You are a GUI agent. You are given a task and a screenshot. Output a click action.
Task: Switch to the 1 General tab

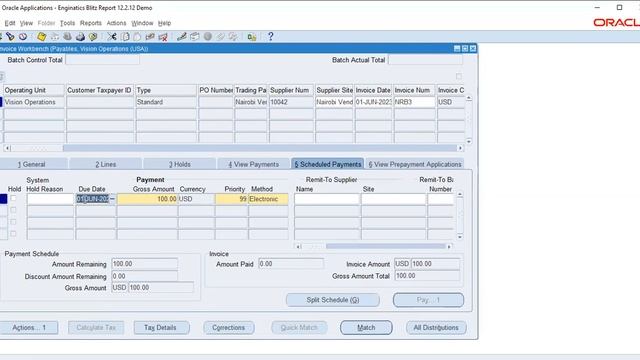32,164
